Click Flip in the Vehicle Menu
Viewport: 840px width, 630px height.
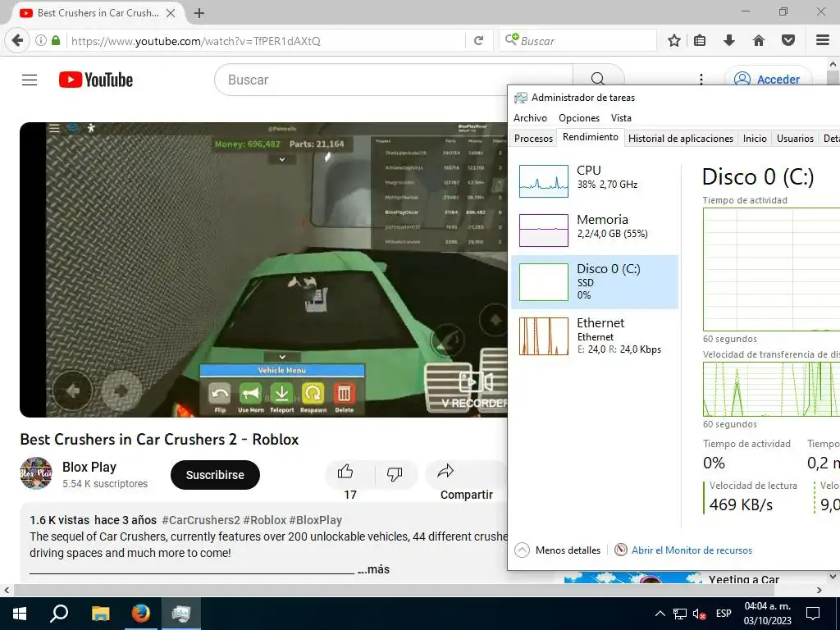(220, 398)
